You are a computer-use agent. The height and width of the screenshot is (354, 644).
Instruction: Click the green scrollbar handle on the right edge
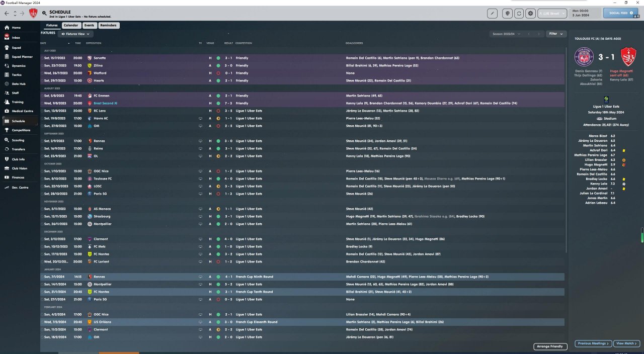[x=641, y=235]
